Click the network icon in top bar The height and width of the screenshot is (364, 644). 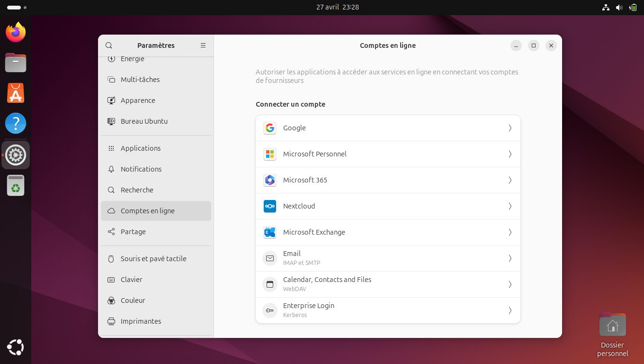pos(606,8)
